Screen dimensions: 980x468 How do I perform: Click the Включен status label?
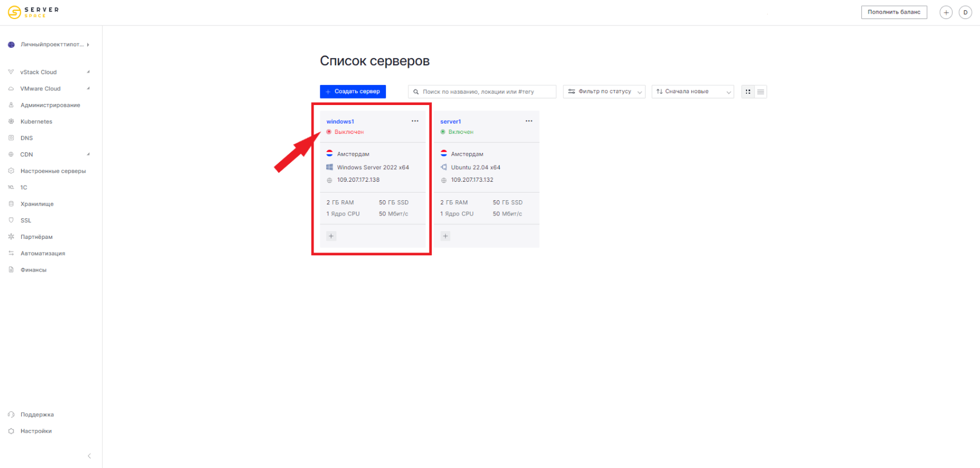tap(461, 132)
